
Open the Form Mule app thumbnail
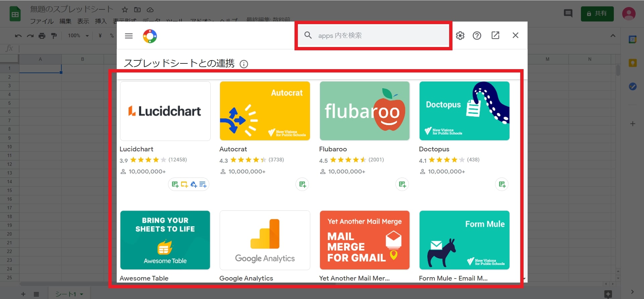click(x=465, y=240)
